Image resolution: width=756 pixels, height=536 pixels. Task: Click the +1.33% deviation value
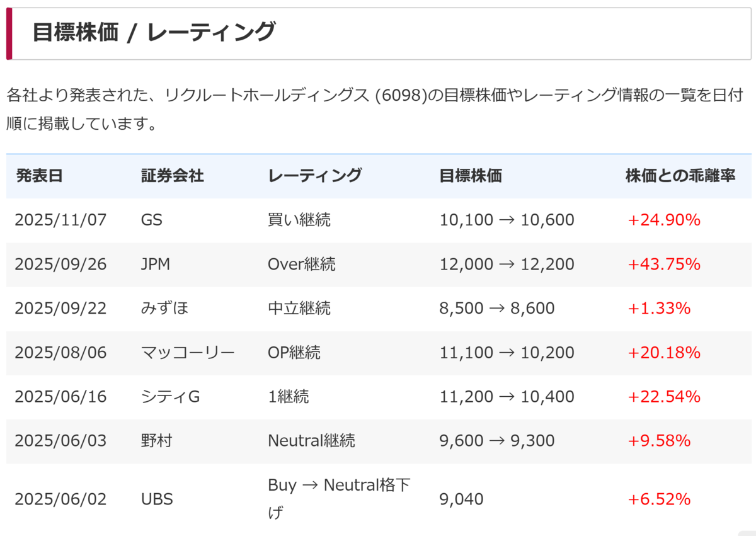point(659,308)
